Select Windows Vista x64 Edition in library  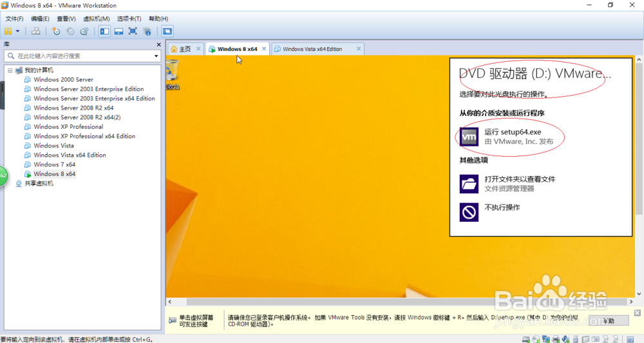pos(70,155)
